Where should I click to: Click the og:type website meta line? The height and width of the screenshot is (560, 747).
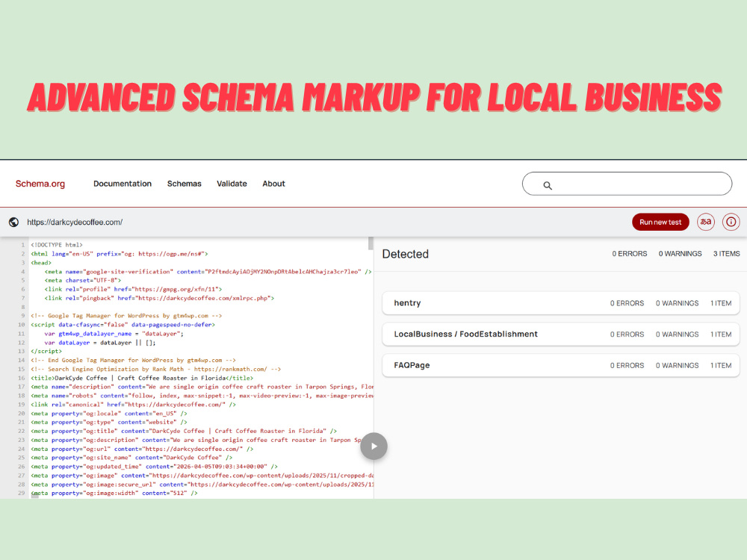109,423
